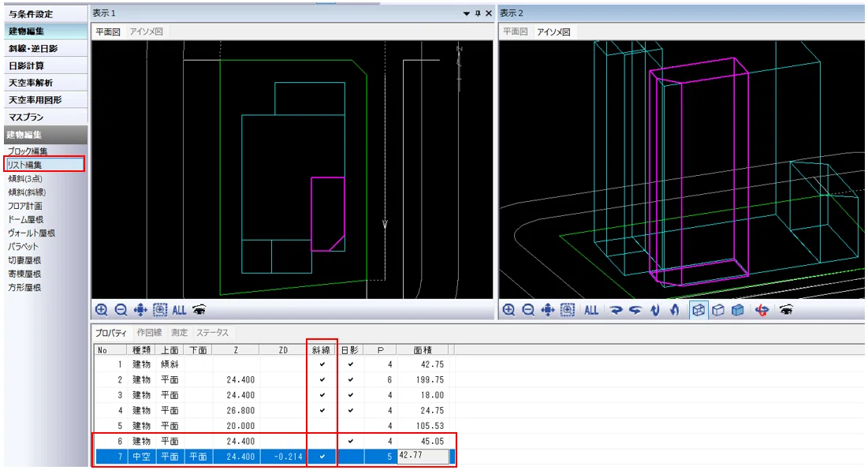Viewport: 868px width, 470px height.
Task: Switch to wireframe display in 表示2
Action: pos(698,310)
